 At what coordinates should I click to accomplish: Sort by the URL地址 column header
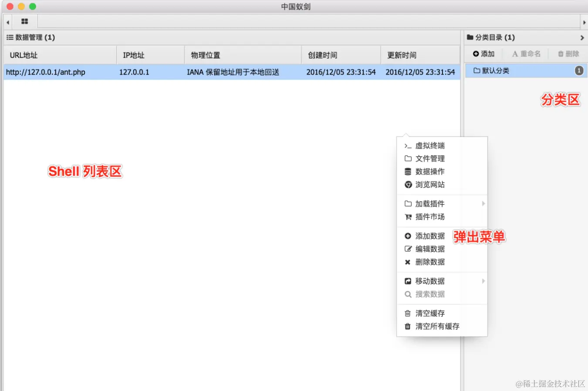coord(60,55)
